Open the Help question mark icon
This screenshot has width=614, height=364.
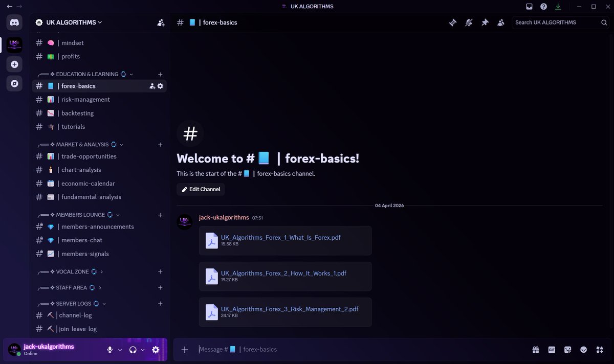pyautogui.click(x=543, y=7)
